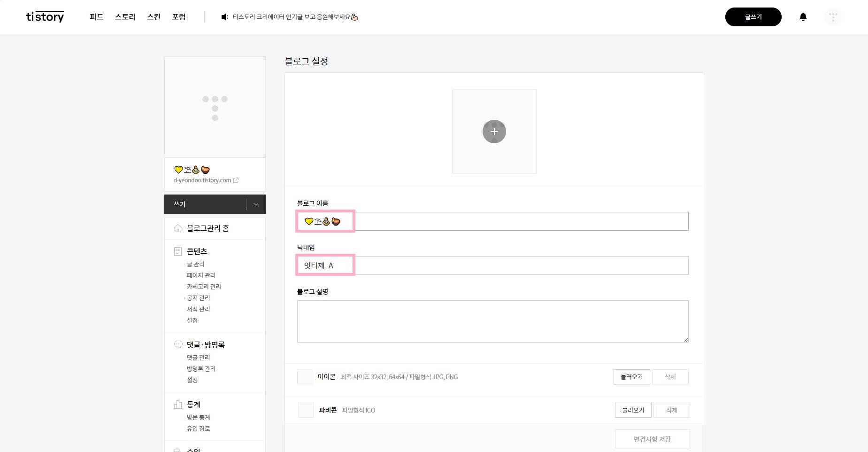Screen dimensions: 868x452
Task: Click 불러오기 for 파비콘
Action: click(x=633, y=410)
